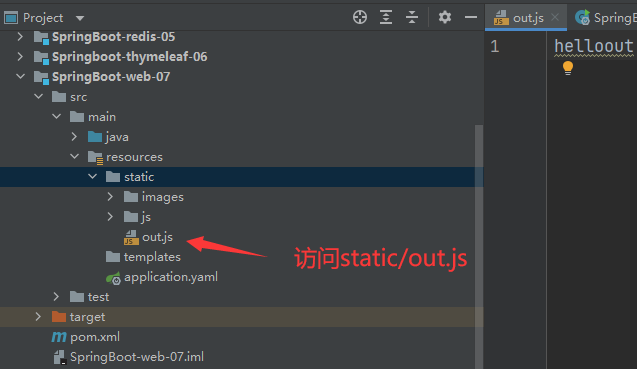The image size is (637, 369).
Task: Select SpringBoot-web-07.iml in the tree
Action: coord(137,357)
